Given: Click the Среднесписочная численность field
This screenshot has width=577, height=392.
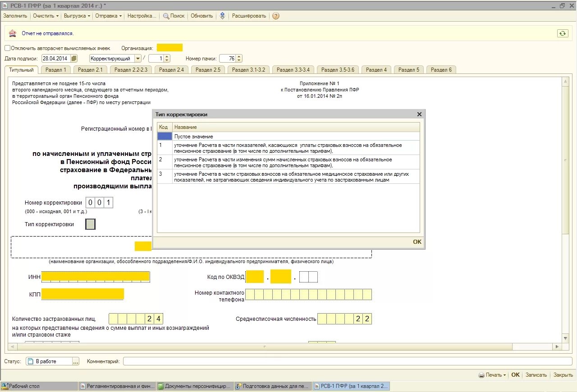Looking at the screenshot, I should (x=344, y=319).
